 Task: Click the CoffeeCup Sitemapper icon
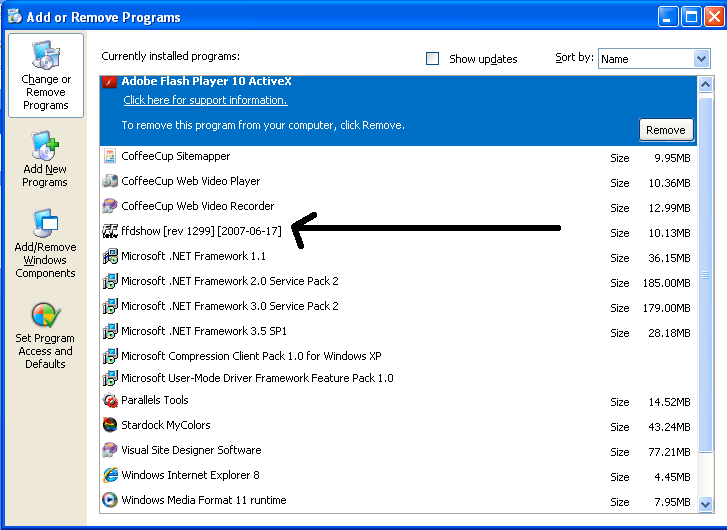click(109, 156)
